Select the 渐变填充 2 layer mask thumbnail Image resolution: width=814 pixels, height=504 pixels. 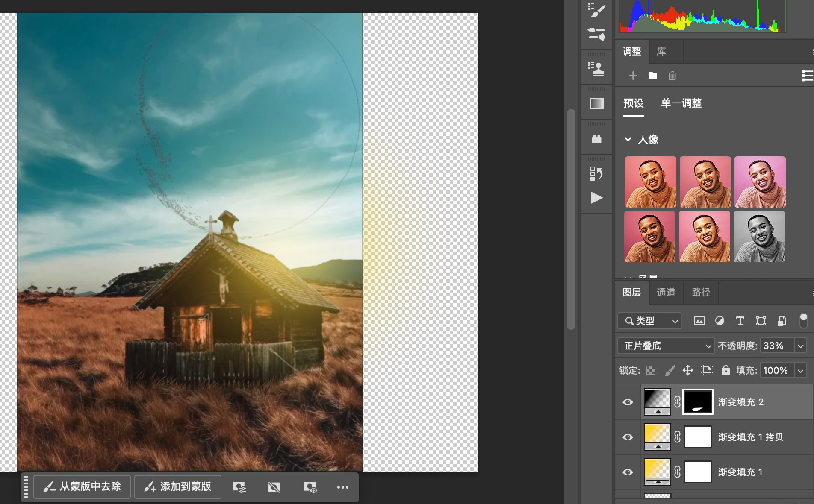coord(698,402)
